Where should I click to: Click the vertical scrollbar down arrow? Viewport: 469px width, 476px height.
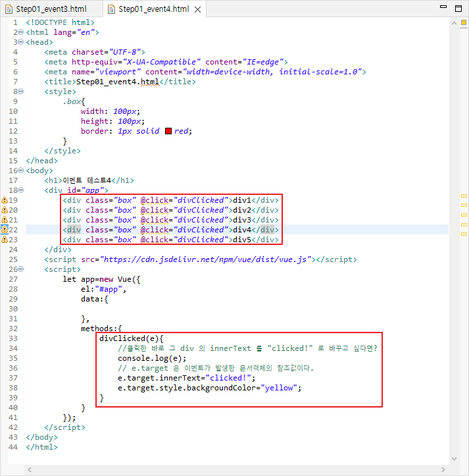[454, 459]
